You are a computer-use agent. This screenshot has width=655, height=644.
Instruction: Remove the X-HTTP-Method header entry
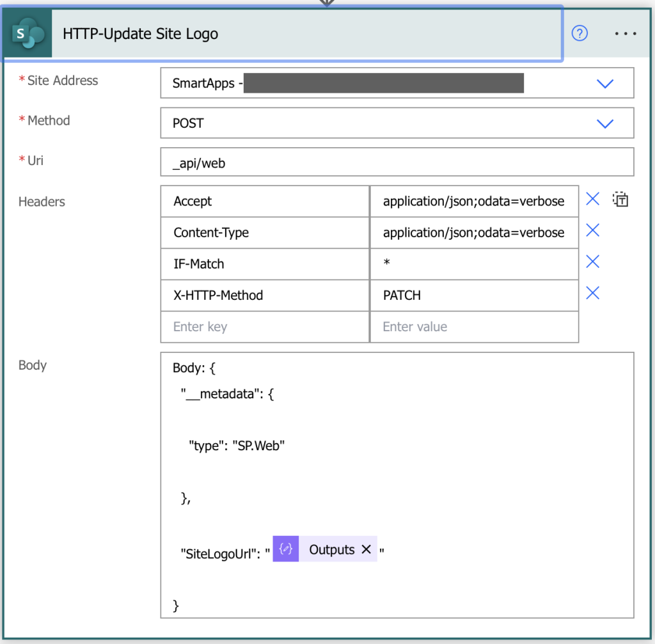click(x=592, y=292)
